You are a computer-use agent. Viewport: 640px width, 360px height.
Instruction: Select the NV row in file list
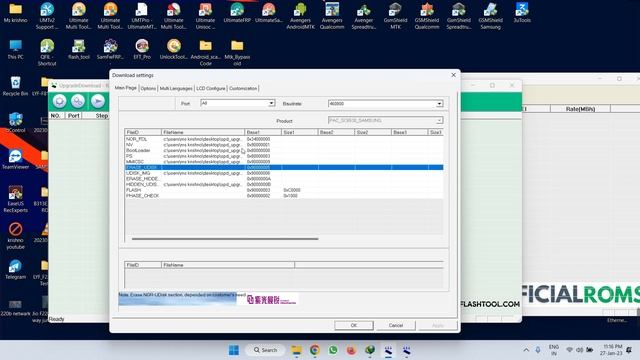coord(284,145)
